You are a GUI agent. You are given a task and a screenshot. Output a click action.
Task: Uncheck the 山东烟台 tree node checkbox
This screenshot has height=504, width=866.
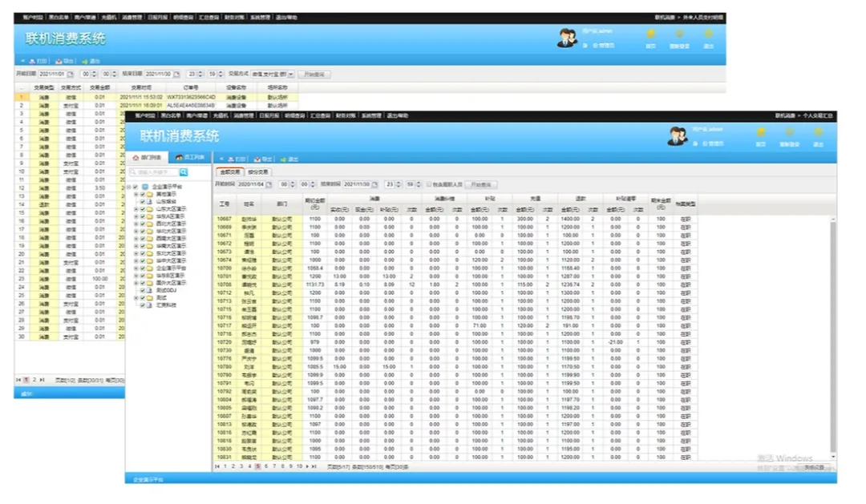(x=143, y=201)
